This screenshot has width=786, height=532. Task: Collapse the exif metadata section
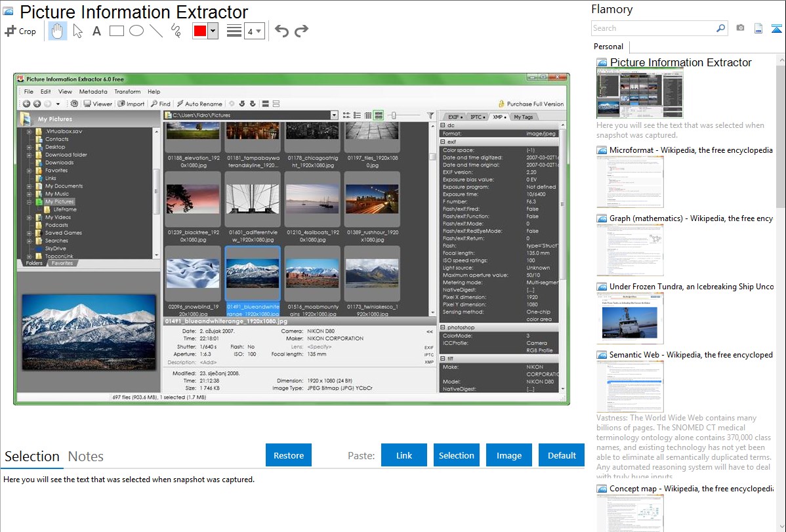pos(443,142)
